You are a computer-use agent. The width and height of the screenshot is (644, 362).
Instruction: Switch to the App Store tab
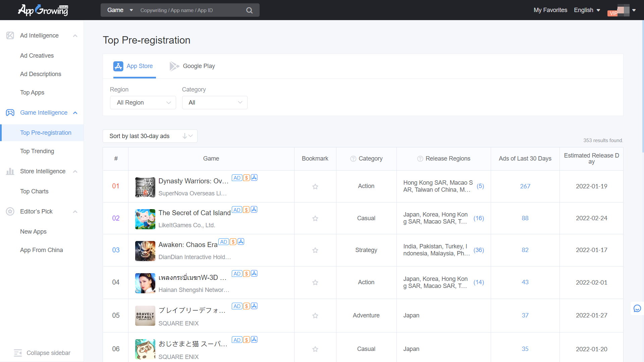point(134,66)
